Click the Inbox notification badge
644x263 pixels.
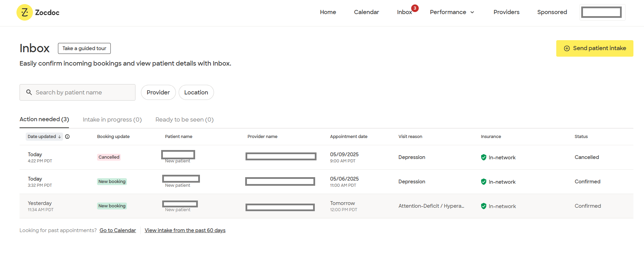click(415, 8)
